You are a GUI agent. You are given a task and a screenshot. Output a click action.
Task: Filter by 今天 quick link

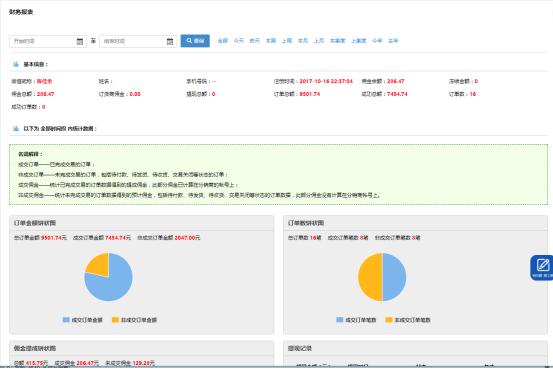[x=239, y=41]
